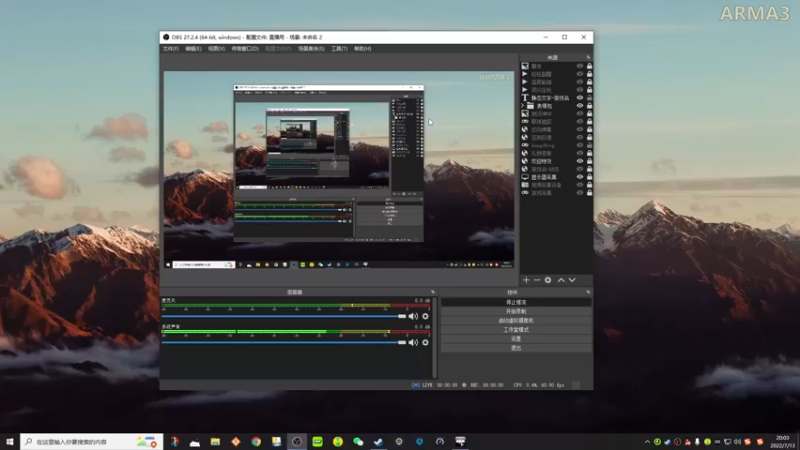
Task: Open the 系统声音 channel settings gear
Action: click(426, 342)
